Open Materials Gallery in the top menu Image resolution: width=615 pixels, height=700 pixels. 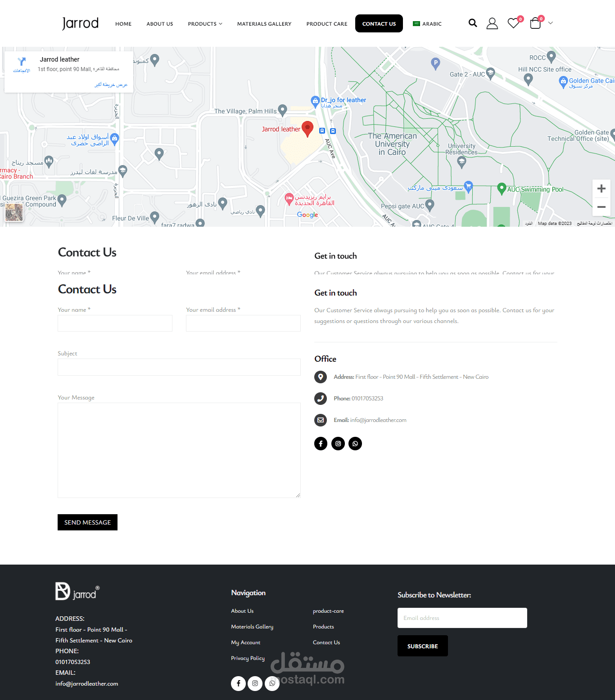264,24
